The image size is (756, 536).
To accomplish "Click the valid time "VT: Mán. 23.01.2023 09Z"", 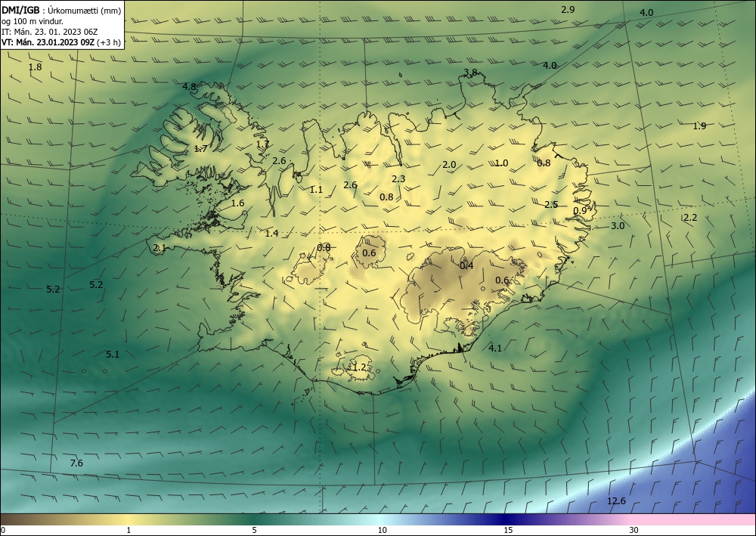I will (48, 42).
